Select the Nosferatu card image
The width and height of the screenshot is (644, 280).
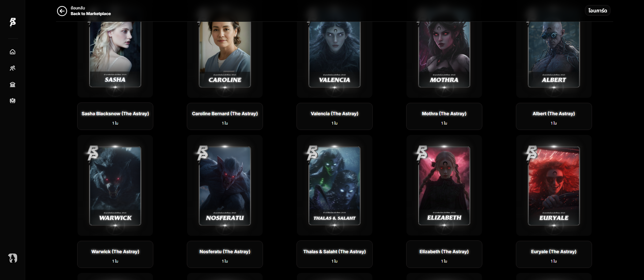click(225, 186)
